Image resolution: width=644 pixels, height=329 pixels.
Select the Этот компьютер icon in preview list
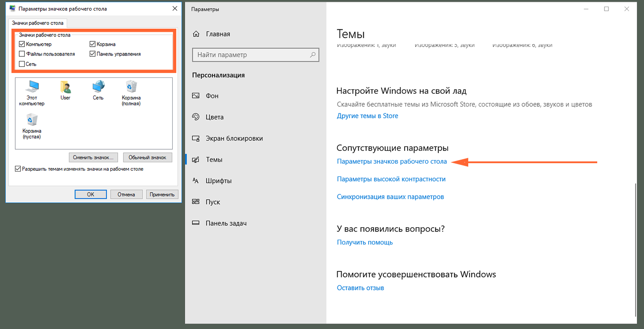pos(32,93)
